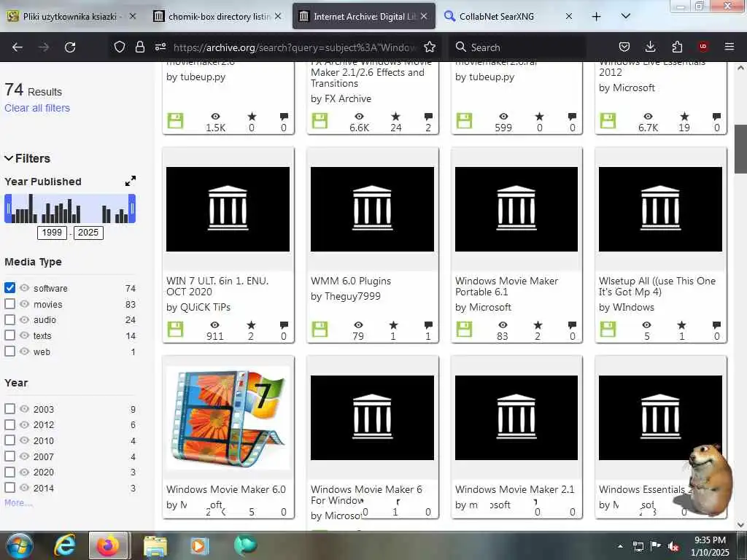The height and width of the screenshot is (560, 747).
Task: Click the left handle of year range slider
Action: coord(7,208)
